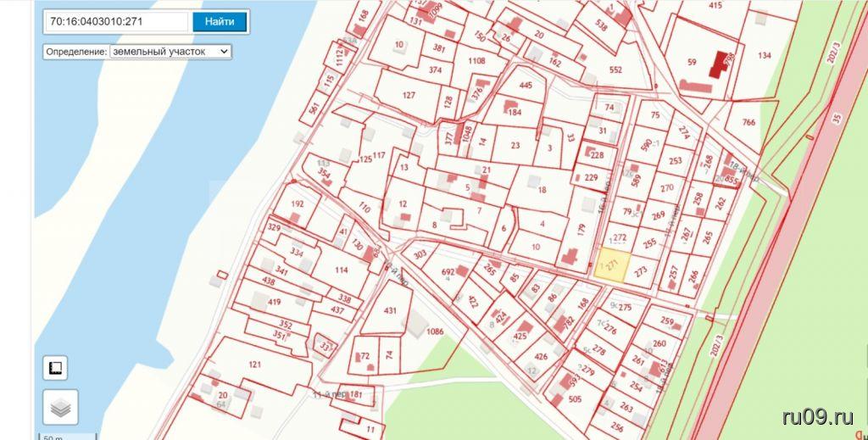Click on parcel 552
The width and height of the screenshot is (868, 440).
(615, 70)
